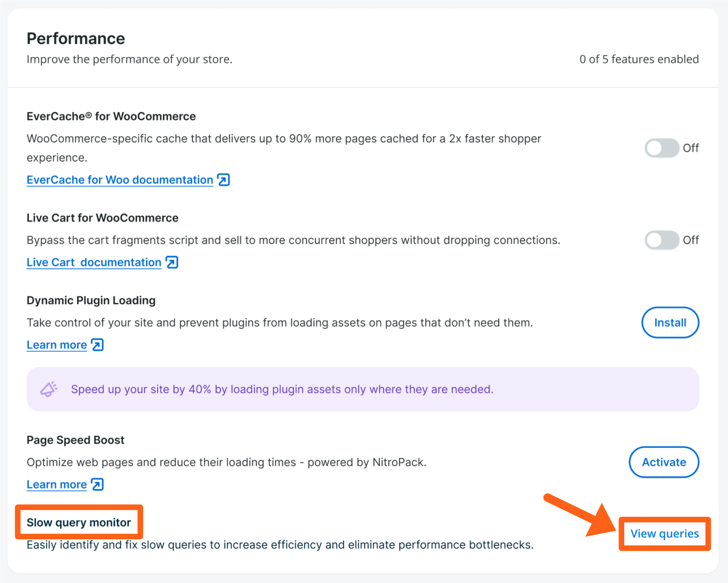Click the Performance section title

click(x=76, y=38)
